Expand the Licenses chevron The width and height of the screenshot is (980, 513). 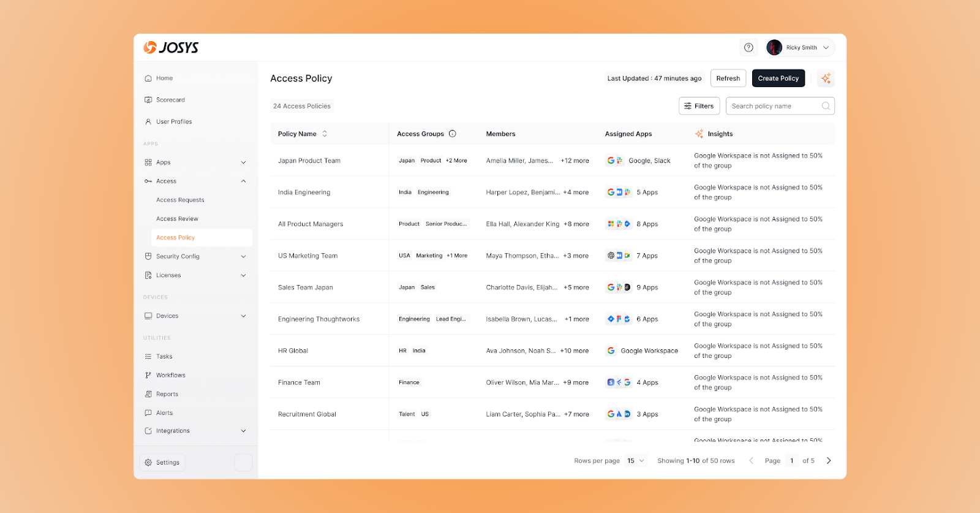[x=243, y=275]
